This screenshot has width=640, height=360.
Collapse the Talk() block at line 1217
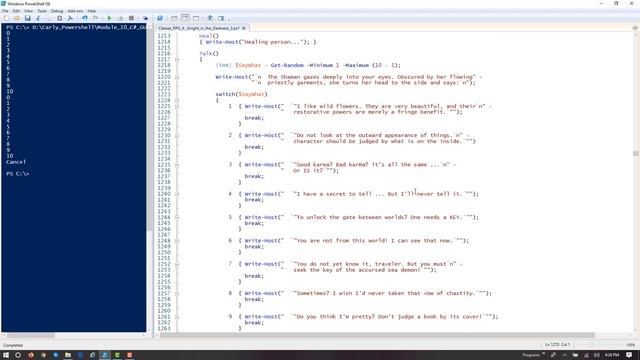[177, 60]
